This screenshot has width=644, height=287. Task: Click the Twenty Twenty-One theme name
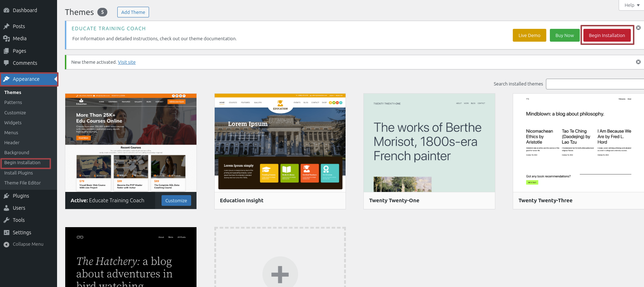(394, 200)
